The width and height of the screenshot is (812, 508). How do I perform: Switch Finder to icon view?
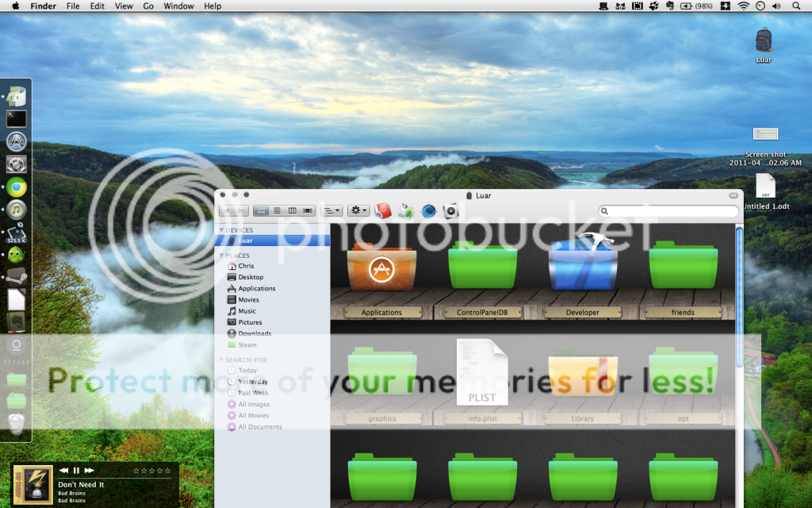(x=261, y=210)
